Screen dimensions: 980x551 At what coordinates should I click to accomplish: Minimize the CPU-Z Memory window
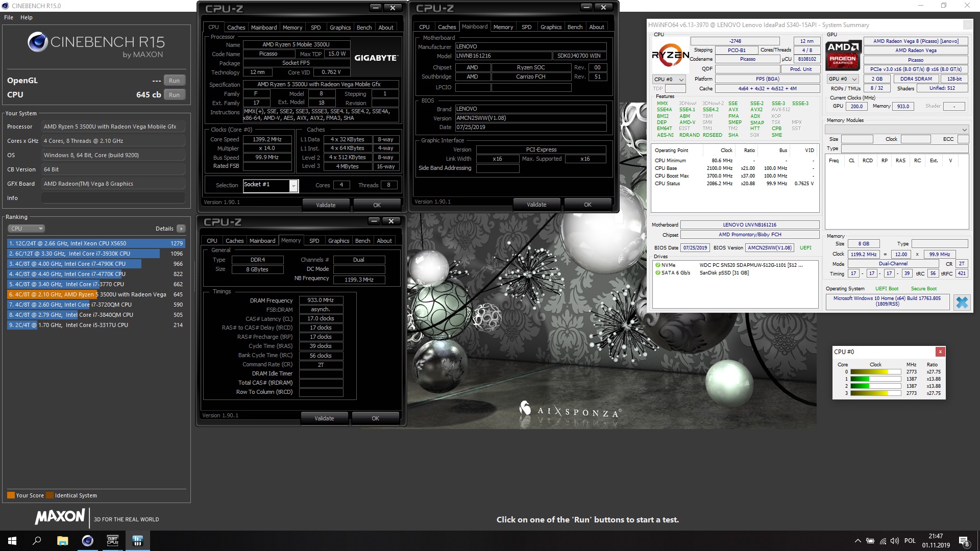click(374, 221)
